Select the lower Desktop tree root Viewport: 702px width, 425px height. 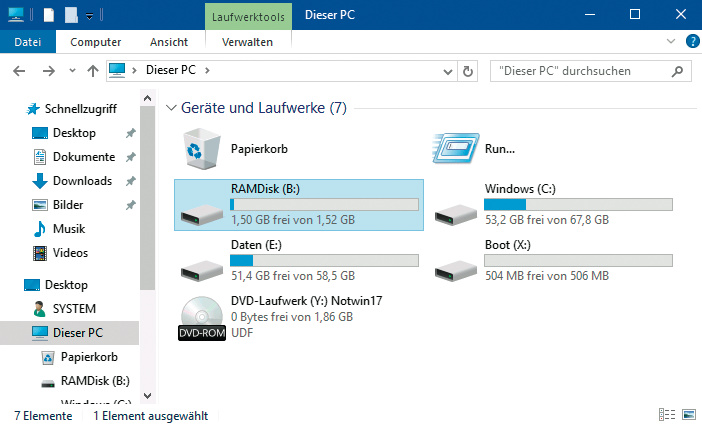[x=66, y=285]
